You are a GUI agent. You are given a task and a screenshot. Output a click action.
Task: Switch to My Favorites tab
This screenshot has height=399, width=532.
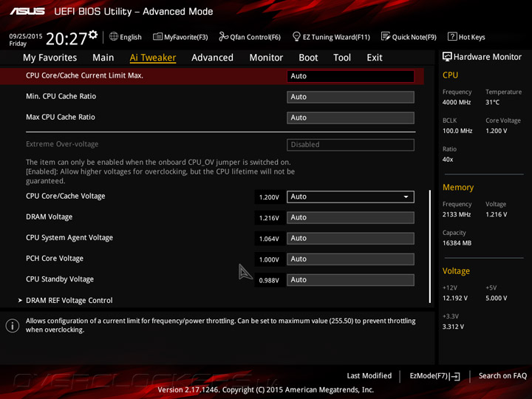click(x=50, y=58)
